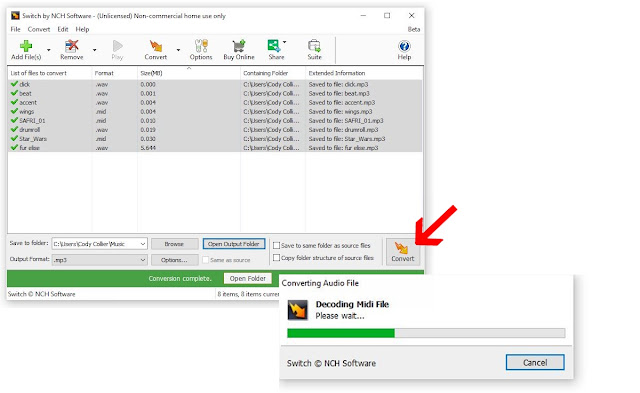The height and width of the screenshot is (393, 640).
Task: Click the Convert icon in top toolbar
Action: (156, 46)
